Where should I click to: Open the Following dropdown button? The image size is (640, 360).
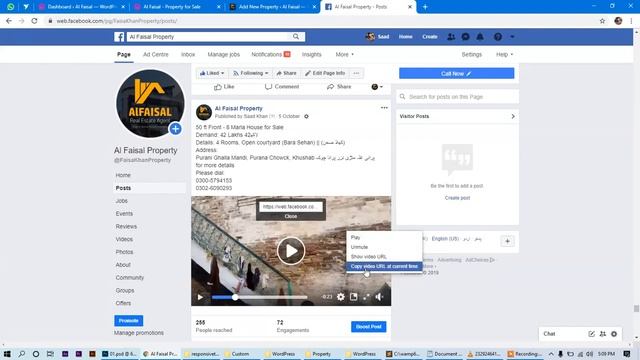[x=251, y=73]
